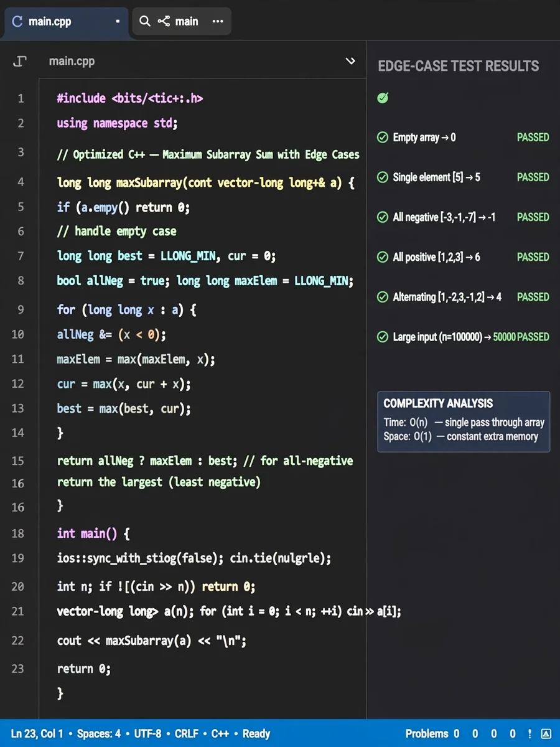Select the main branch tab label

point(187,21)
